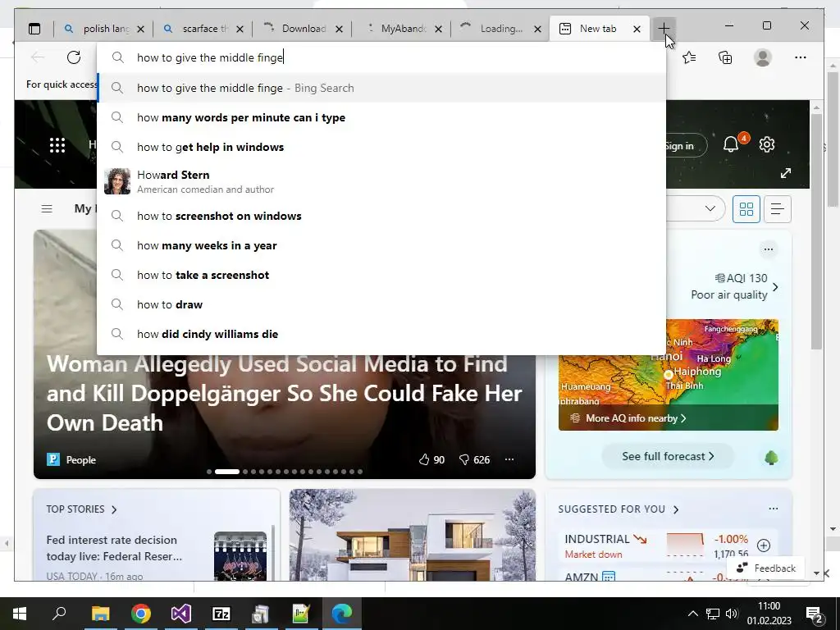Open the snowy modern house thumbnail
Viewport: 840px width, 630px height.
coord(413,535)
